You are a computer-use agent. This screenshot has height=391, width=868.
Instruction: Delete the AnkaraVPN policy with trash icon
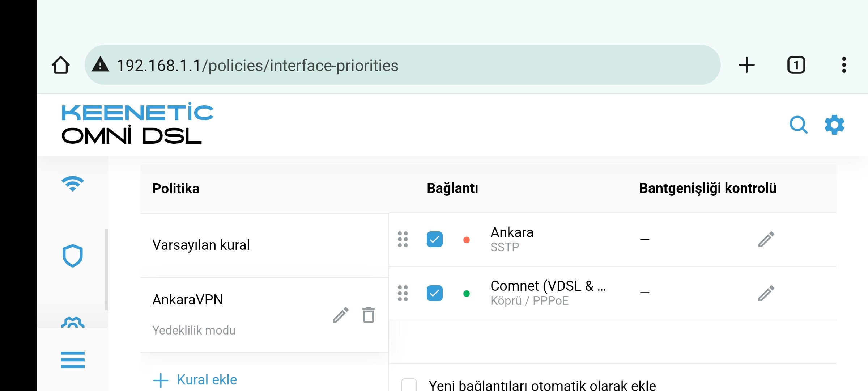369,315
